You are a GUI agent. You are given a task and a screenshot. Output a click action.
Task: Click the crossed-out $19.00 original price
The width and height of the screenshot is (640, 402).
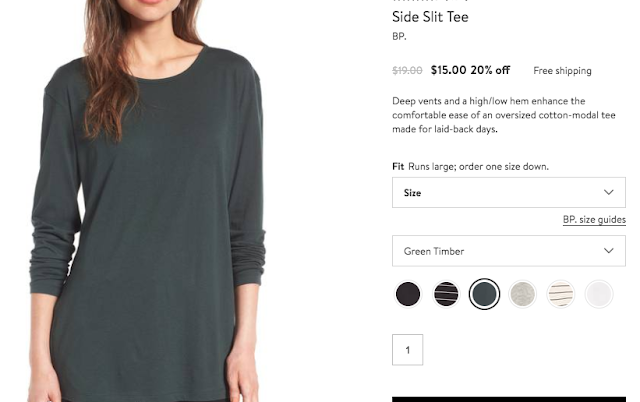point(407,71)
